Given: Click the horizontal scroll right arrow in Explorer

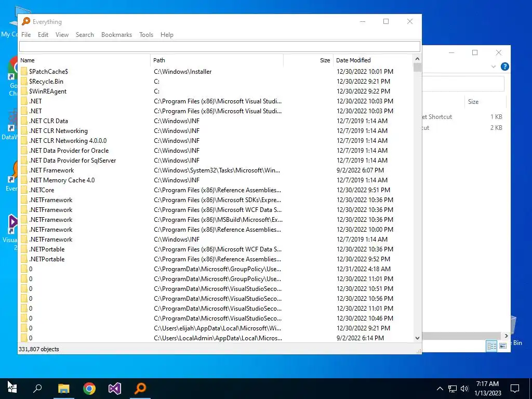Looking at the screenshot, I should 506,336.
